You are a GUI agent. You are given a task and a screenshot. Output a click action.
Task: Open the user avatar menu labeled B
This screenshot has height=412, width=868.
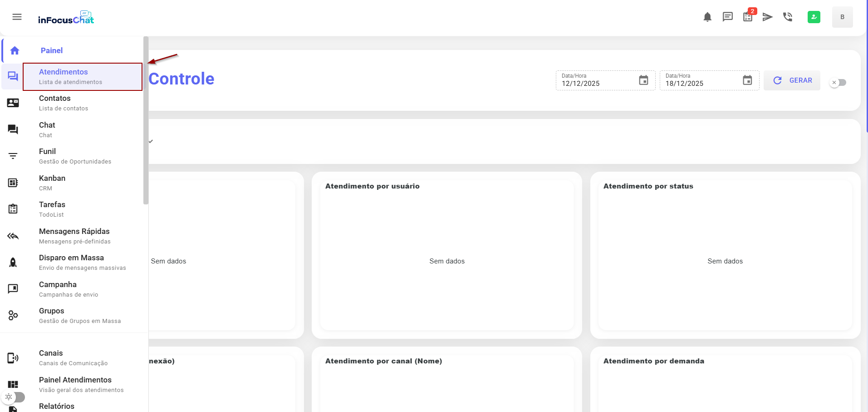point(842,17)
